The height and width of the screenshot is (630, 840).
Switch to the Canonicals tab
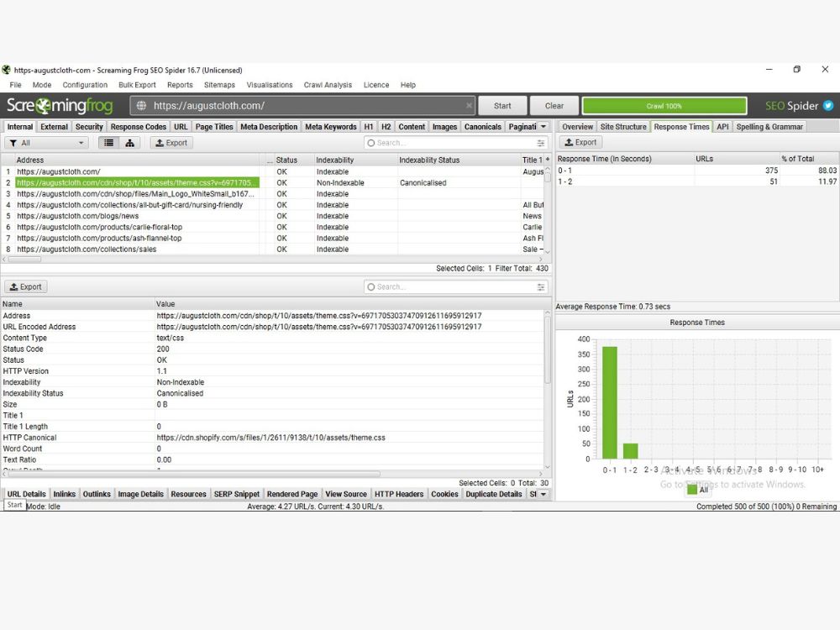pos(483,127)
